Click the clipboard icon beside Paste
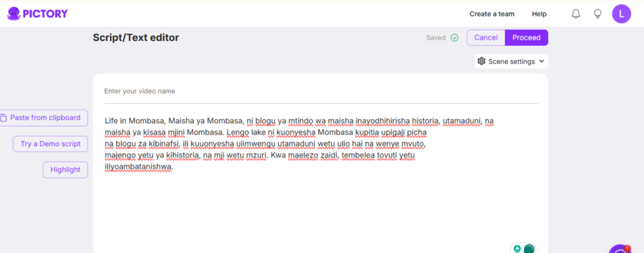644x253 pixels. pyautogui.click(x=3, y=118)
